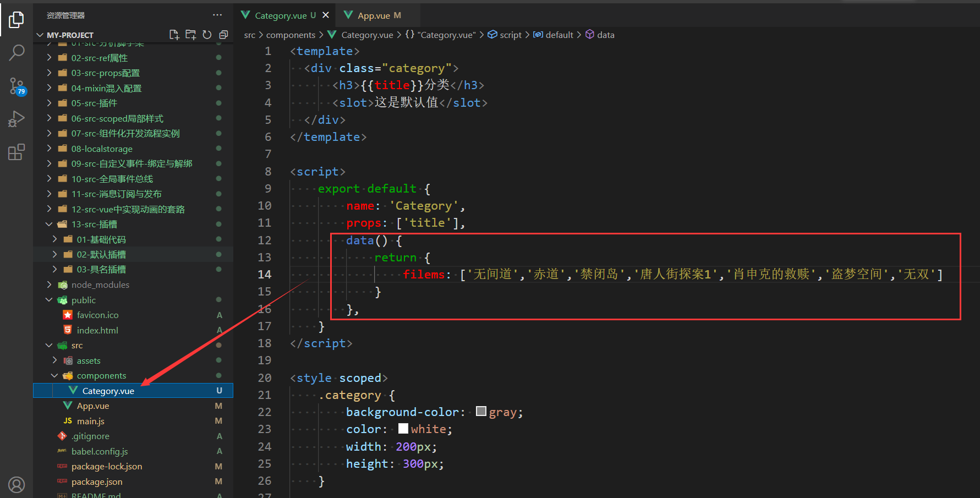Expand the 03-src-props配置 folder
980x498 pixels.
pos(105,73)
